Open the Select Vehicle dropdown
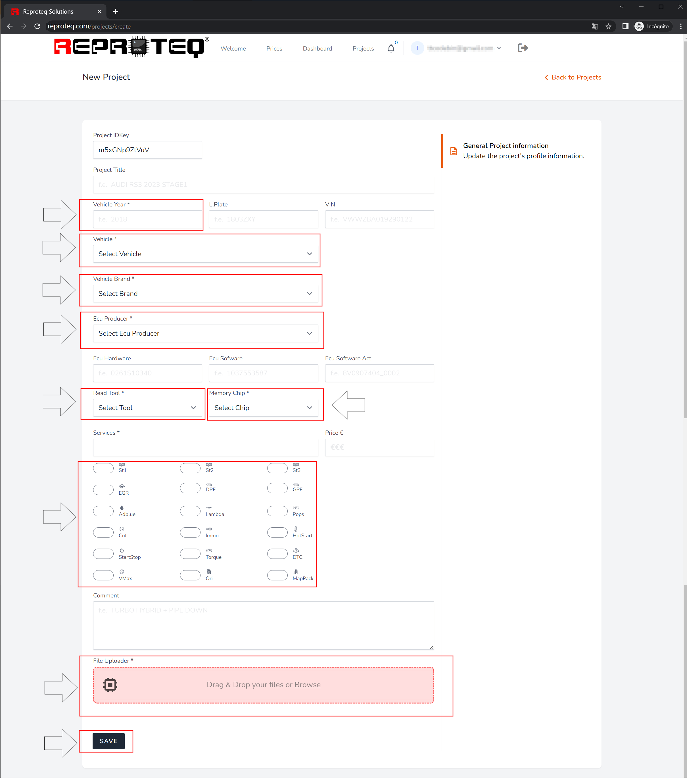The width and height of the screenshot is (687, 784). (206, 254)
